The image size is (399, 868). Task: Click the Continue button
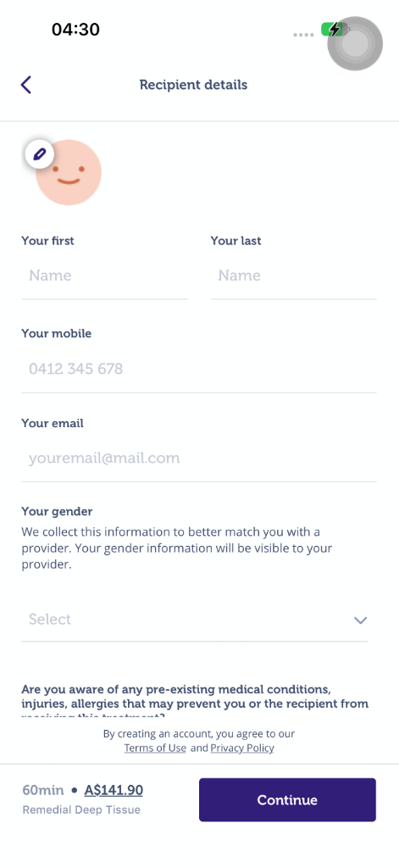point(288,800)
